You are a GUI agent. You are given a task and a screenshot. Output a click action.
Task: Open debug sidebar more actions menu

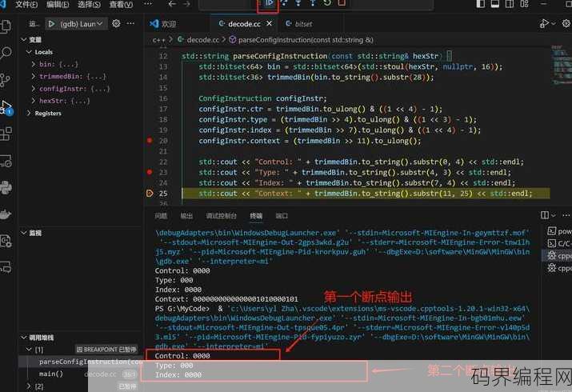(x=130, y=23)
